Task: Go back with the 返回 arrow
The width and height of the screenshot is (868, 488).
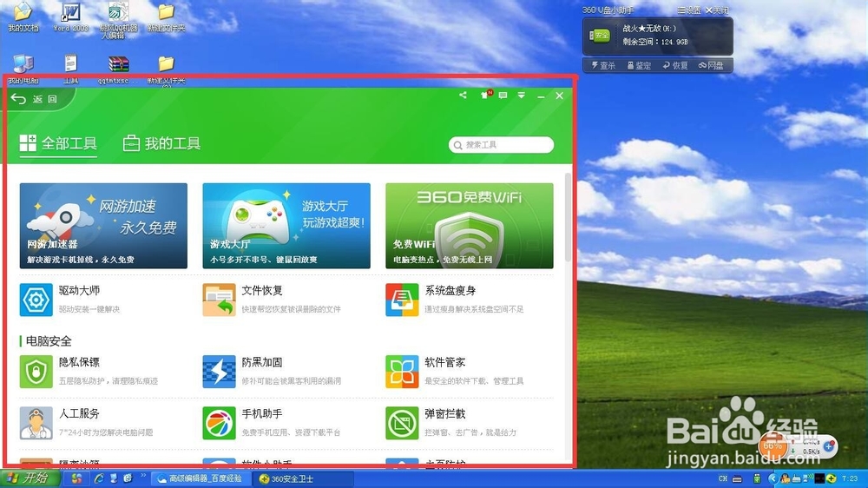Action: [35, 99]
